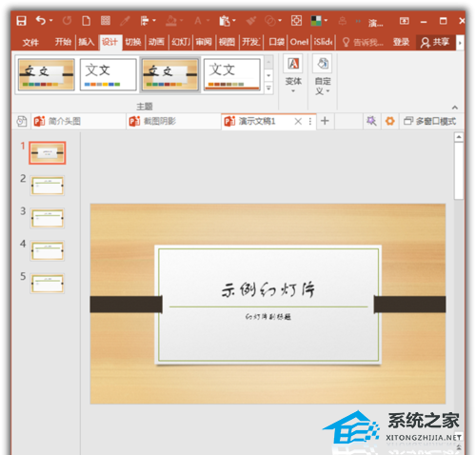This screenshot has height=455, width=476.
Task: Click the slide subtitle text below title
Action: point(268,316)
